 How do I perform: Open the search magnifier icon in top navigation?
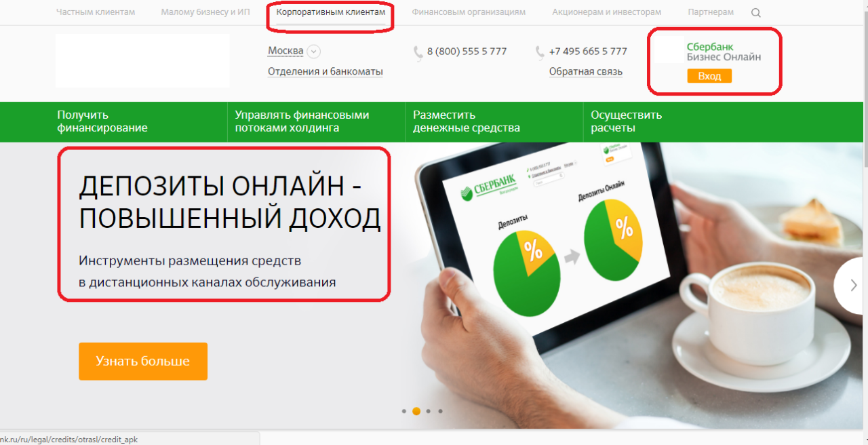[756, 13]
